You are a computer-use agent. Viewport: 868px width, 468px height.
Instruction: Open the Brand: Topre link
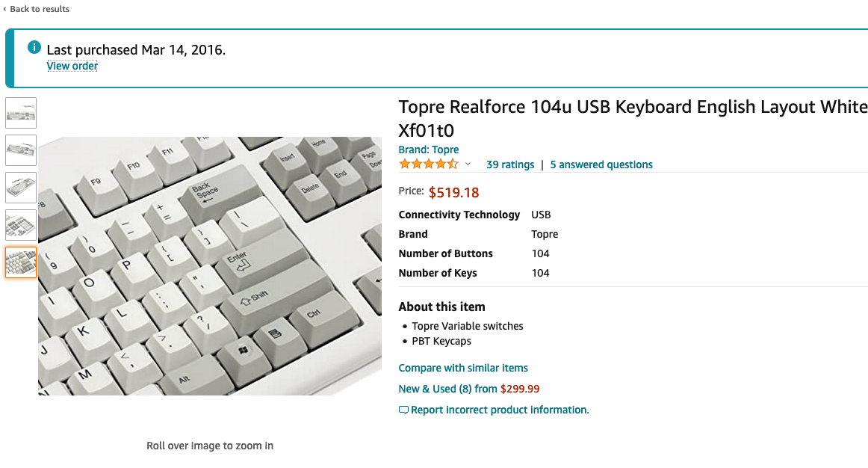coord(429,150)
